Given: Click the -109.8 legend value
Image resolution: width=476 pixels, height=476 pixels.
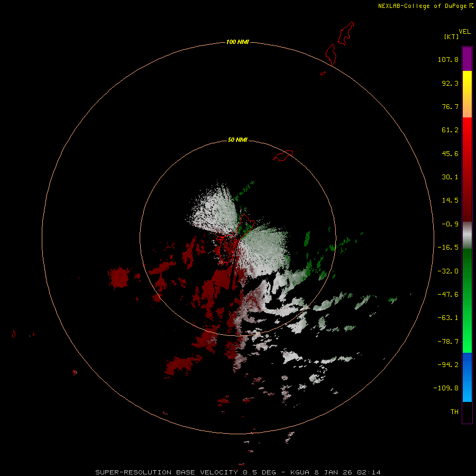Looking at the screenshot, I should (x=446, y=388).
